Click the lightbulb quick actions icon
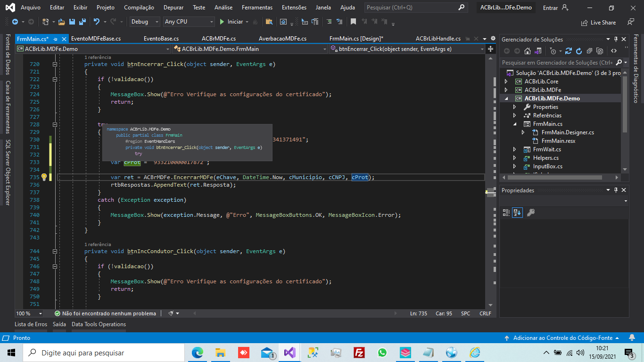 [x=44, y=177]
